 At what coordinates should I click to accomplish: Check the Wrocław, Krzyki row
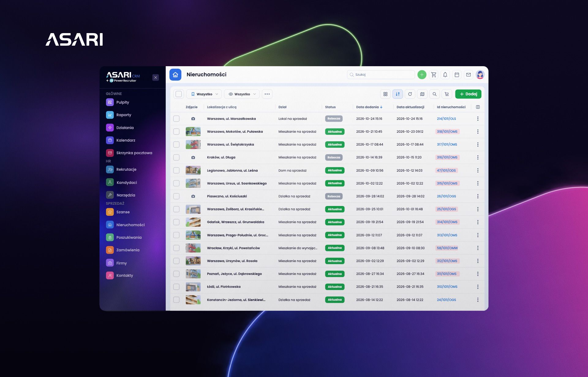click(176, 248)
